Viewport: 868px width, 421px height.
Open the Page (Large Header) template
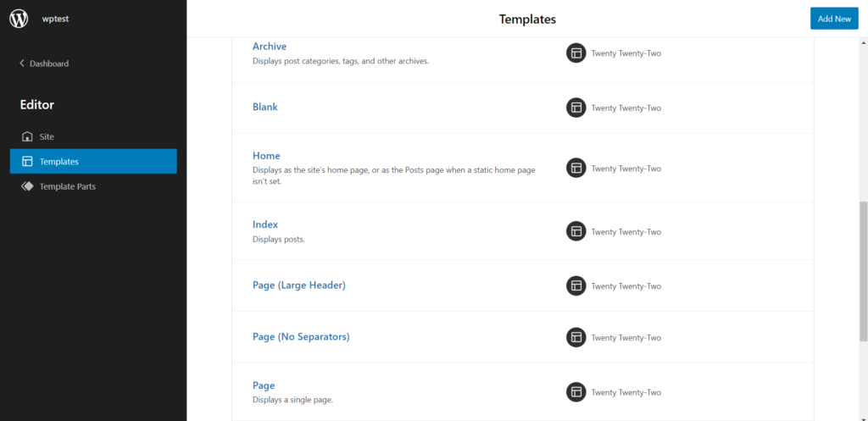point(299,285)
